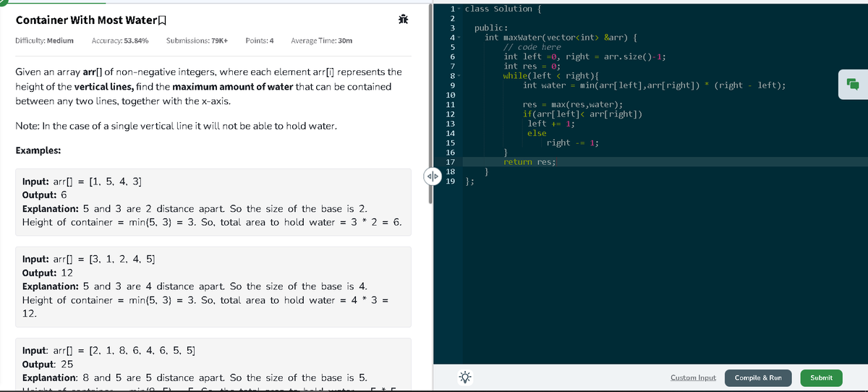868x392 pixels.
Task: Click line number 10 in the gutter
Action: pos(450,95)
